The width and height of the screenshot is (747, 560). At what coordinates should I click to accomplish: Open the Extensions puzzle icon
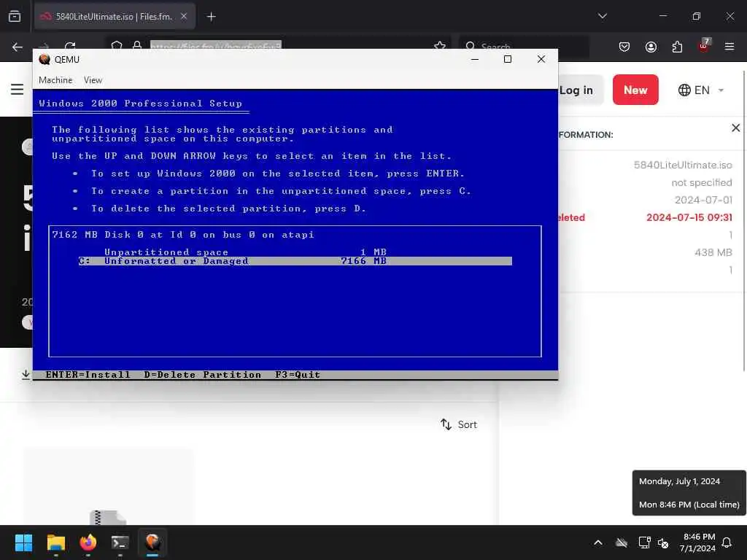(x=677, y=47)
